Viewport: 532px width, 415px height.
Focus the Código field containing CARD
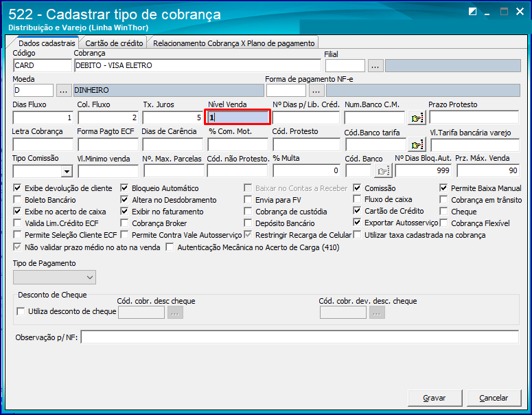(x=43, y=65)
